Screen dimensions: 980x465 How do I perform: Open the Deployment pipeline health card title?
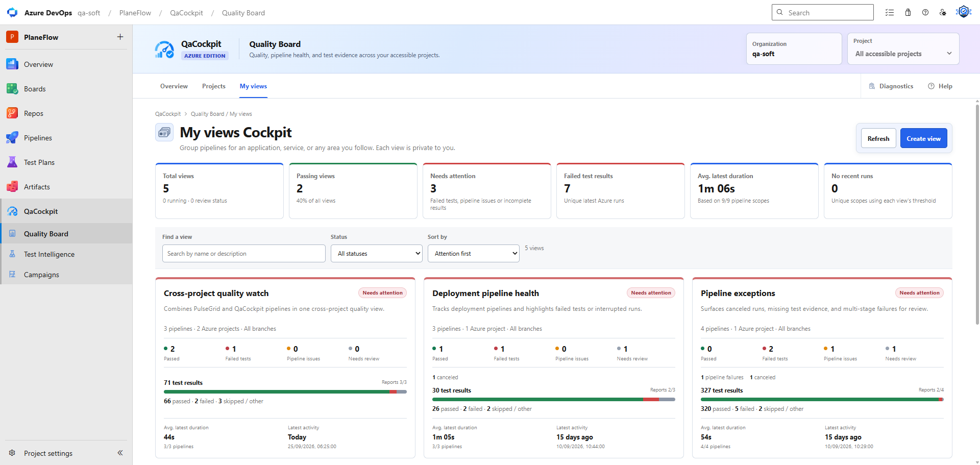click(x=485, y=293)
